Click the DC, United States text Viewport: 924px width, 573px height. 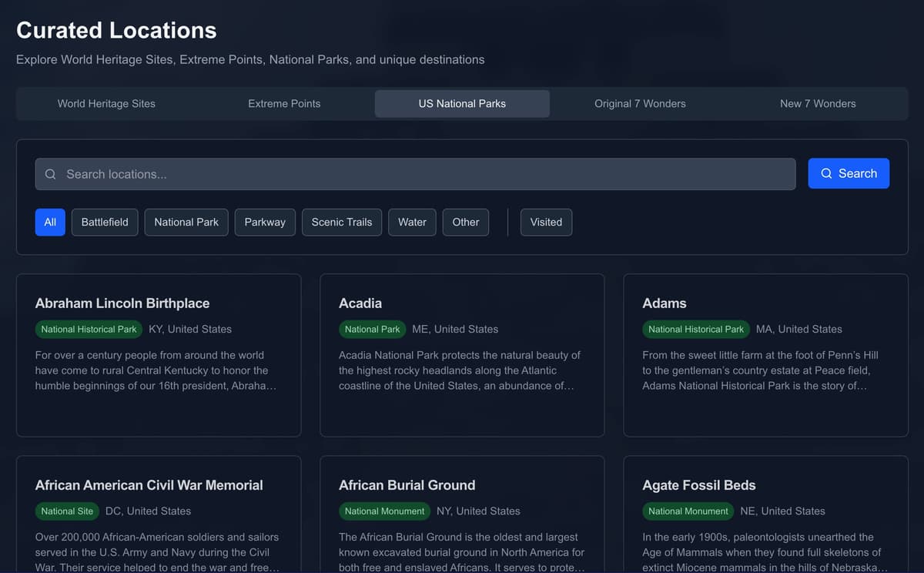point(148,511)
